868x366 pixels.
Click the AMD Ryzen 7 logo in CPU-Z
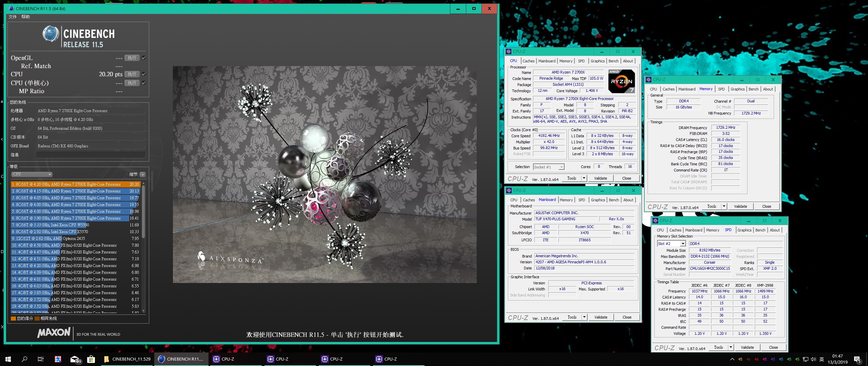pos(622,81)
